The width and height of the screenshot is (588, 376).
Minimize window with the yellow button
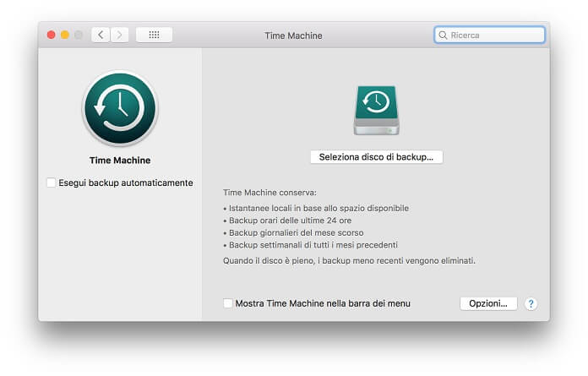[65, 35]
